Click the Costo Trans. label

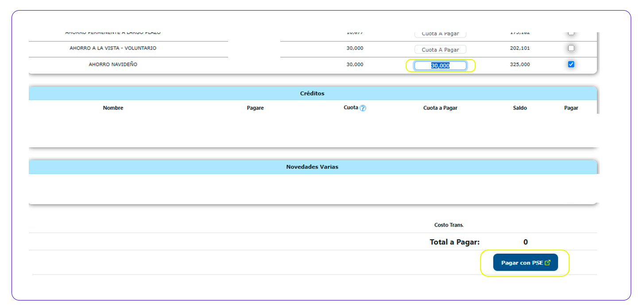(449, 225)
